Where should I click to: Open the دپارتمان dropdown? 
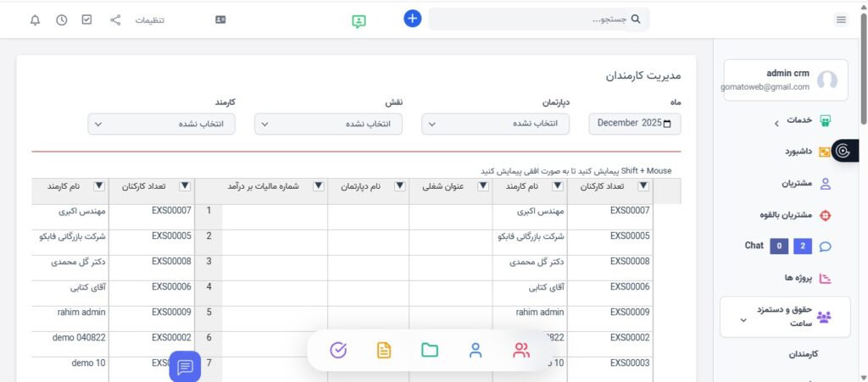[495, 124]
